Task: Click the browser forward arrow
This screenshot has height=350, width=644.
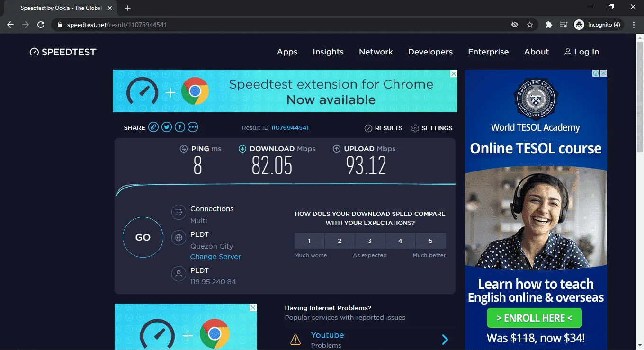Action: click(26, 25)
